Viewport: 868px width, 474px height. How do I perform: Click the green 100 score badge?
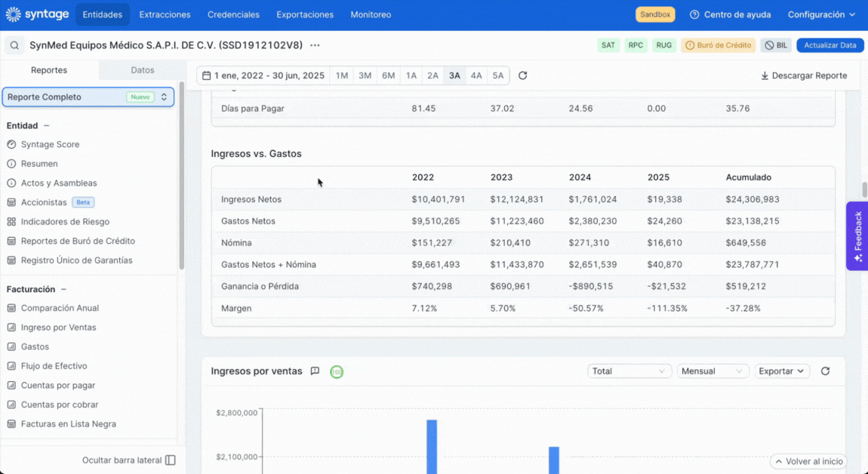click(x=337, y=372)
